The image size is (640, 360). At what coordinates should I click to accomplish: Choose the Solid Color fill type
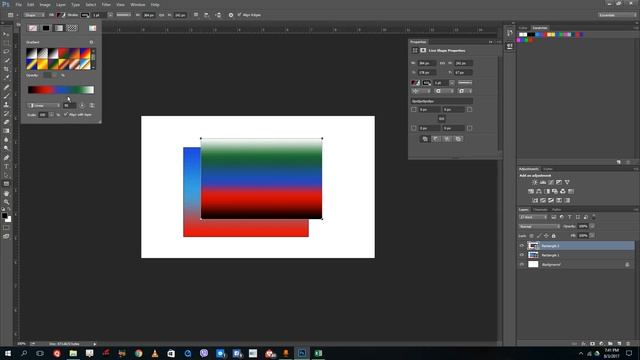(46, 28)
